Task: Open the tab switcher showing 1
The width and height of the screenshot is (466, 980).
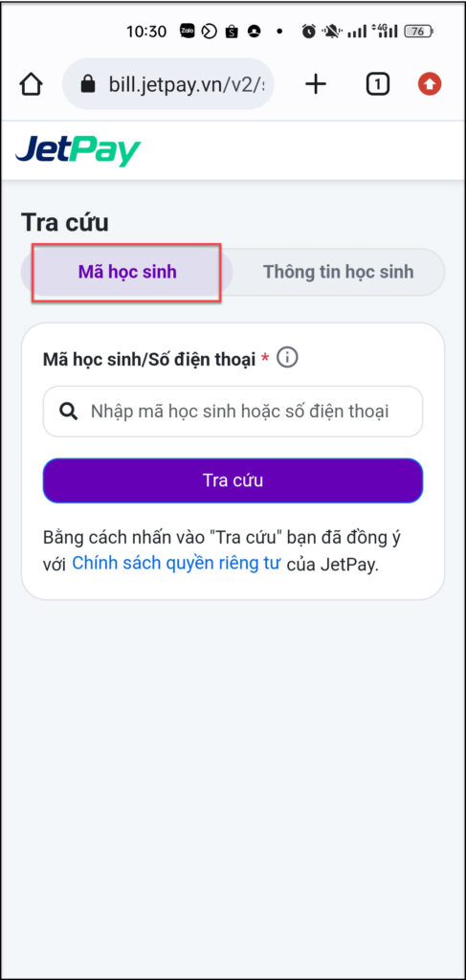Action: (x=377, y=84)
